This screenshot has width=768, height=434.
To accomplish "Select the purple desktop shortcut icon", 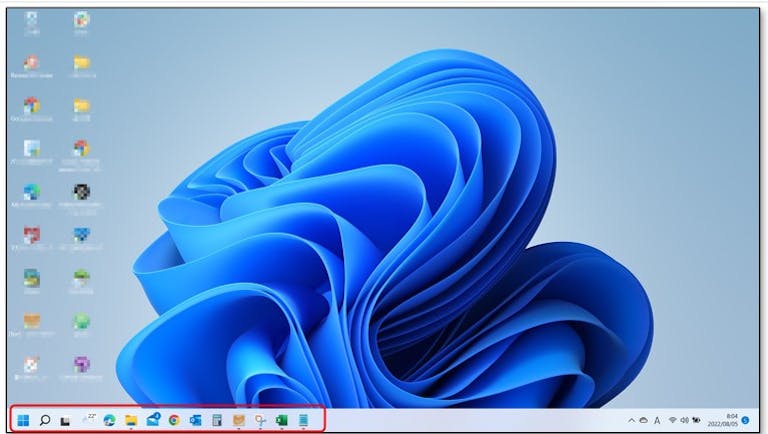I will pos(81,364).
